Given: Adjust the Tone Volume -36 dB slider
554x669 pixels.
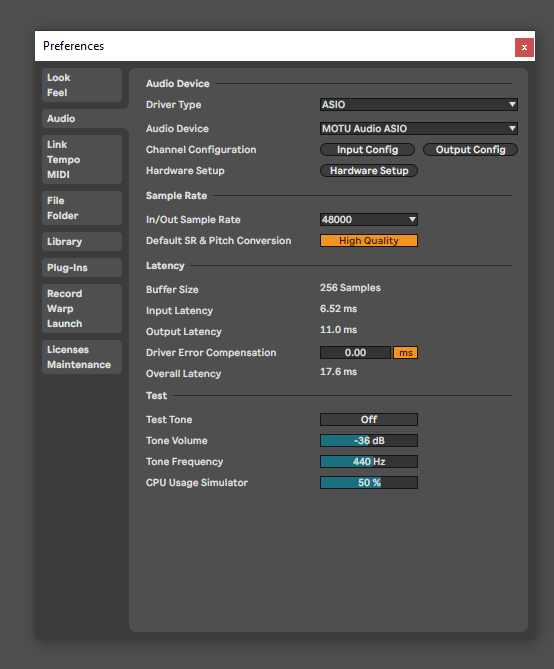Looking at the screenshot, I should [369, 440].
